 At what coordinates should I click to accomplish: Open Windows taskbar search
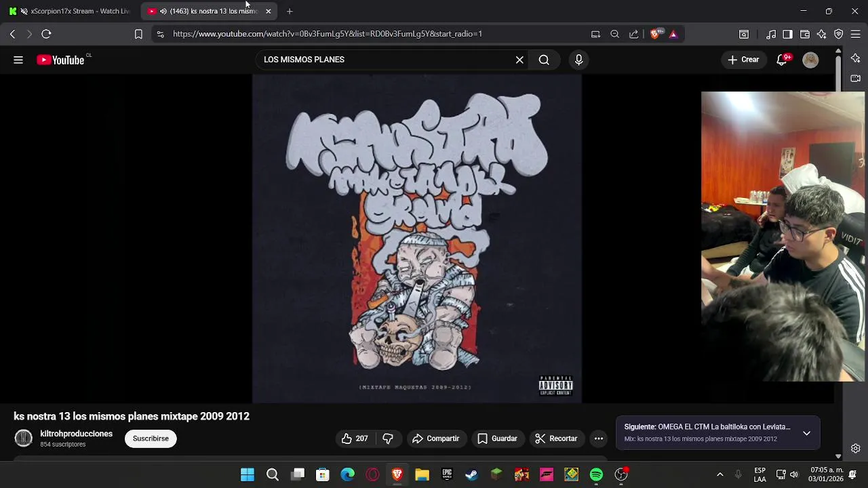(x=273, y=475)
